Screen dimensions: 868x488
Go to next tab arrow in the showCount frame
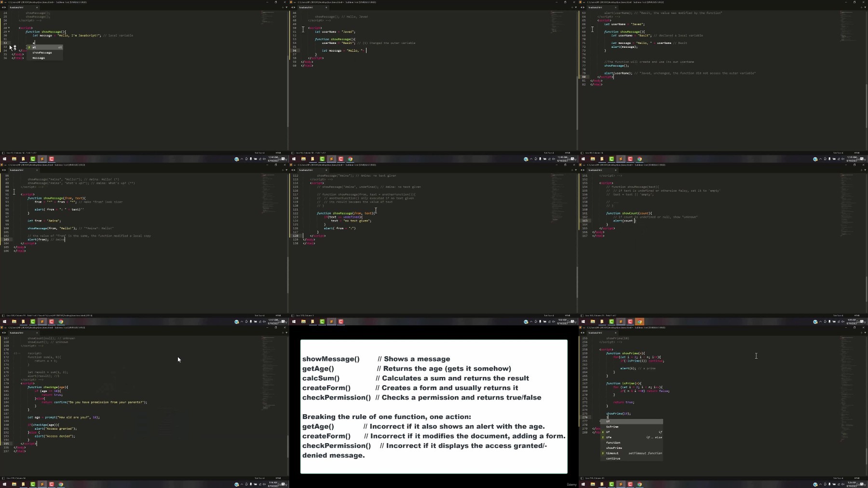point(583,170)
